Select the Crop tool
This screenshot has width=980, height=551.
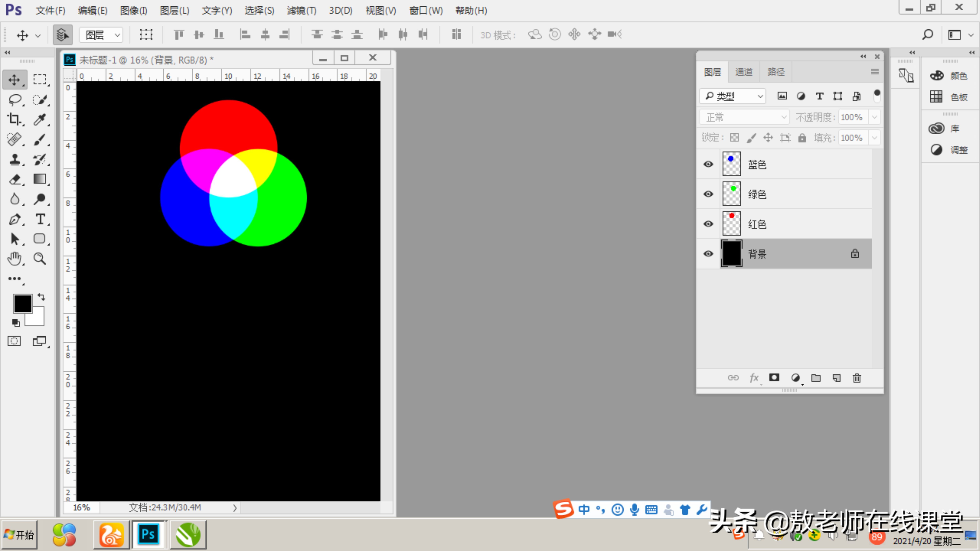15,119
